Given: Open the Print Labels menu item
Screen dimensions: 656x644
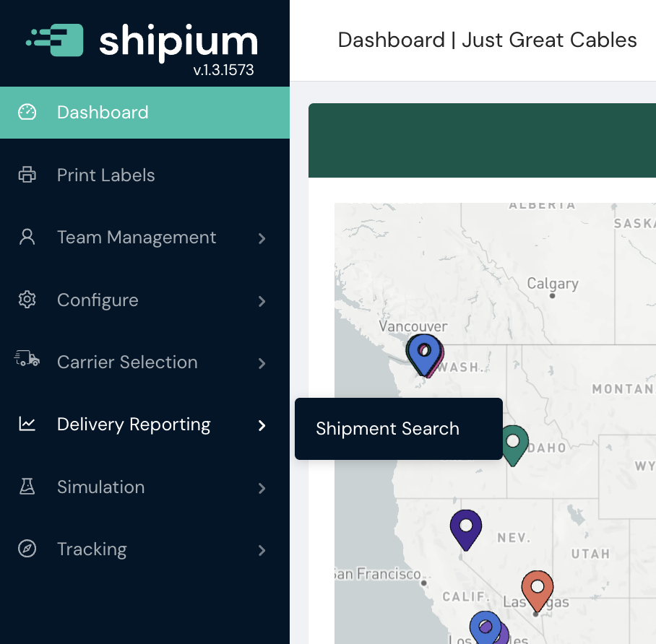Looking at the screenshot, I should click(x=144, y=175).
